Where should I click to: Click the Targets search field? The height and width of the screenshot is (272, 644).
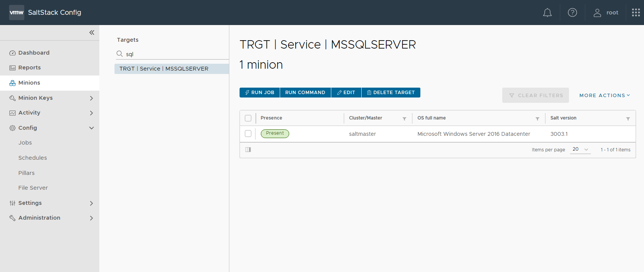coord(174,54)
